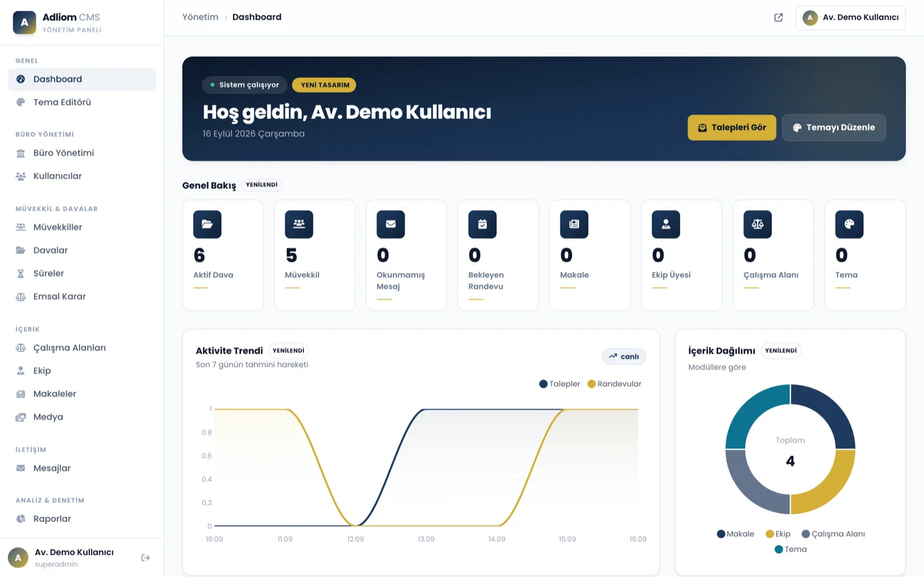Open Çalışma Alanları in the sidebar
This screenshot has width=924, height=577.
coord(82,348)
